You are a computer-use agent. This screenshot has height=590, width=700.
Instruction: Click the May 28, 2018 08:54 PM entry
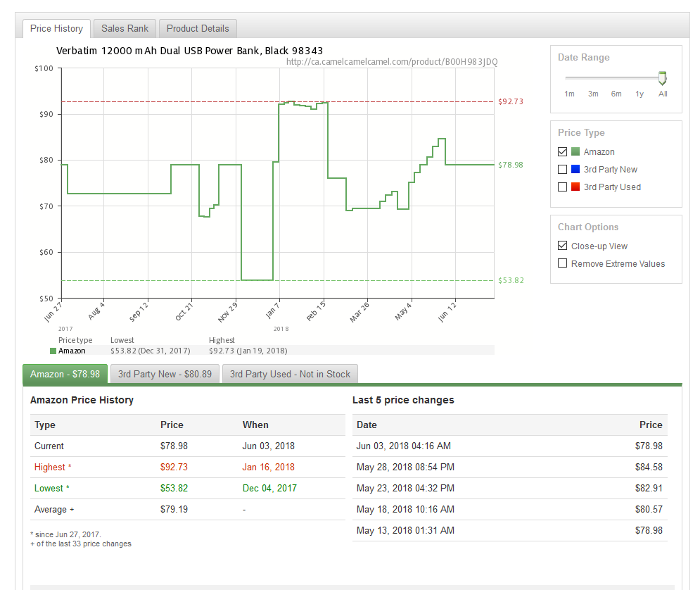click(405, 467)
